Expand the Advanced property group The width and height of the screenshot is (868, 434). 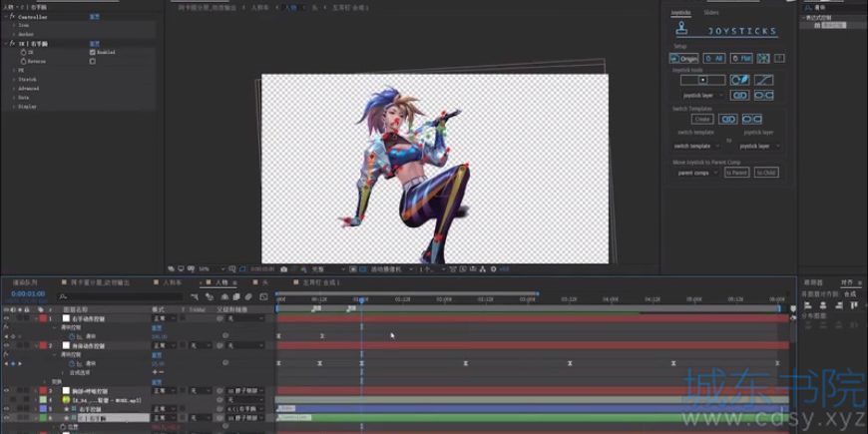click(13, 88)
